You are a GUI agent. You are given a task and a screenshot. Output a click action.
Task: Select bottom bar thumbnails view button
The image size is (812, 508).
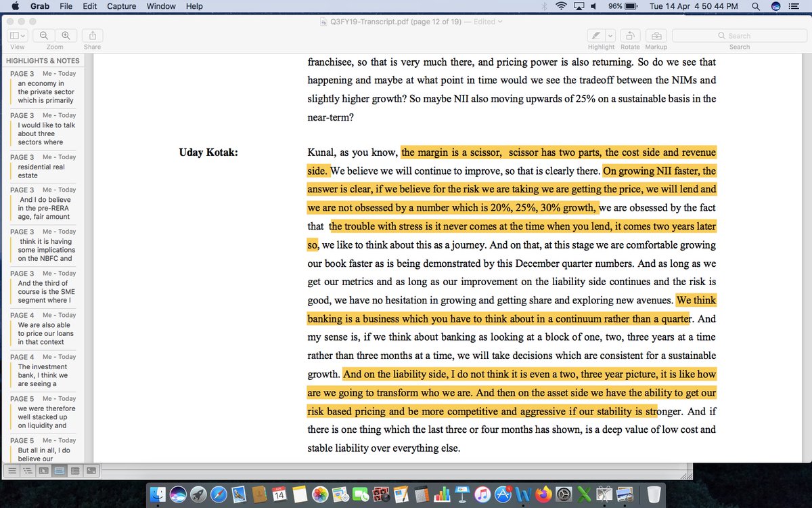tap(43, 469)
